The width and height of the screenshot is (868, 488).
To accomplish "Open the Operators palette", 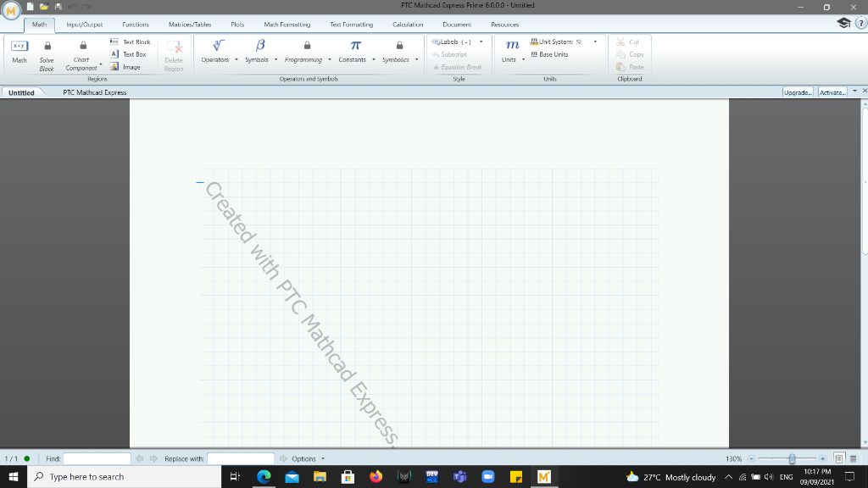I will click(x=215, y=51).
